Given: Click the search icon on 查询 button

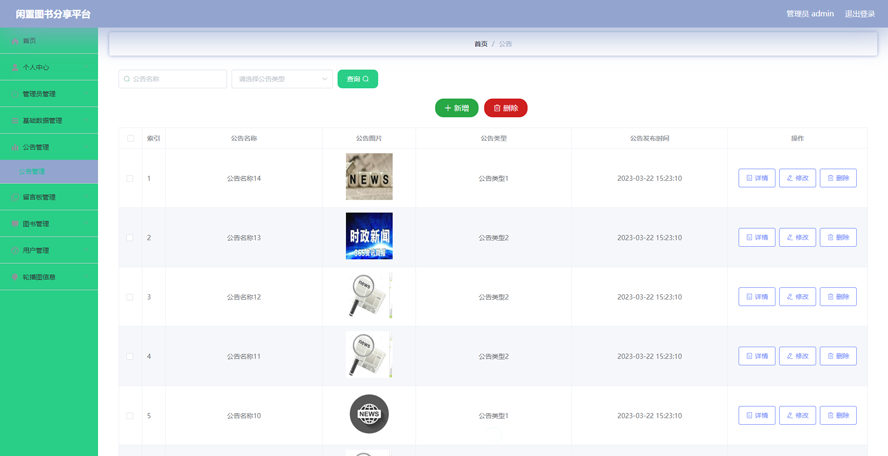Looking at the screenshot, I should (366, 79).
